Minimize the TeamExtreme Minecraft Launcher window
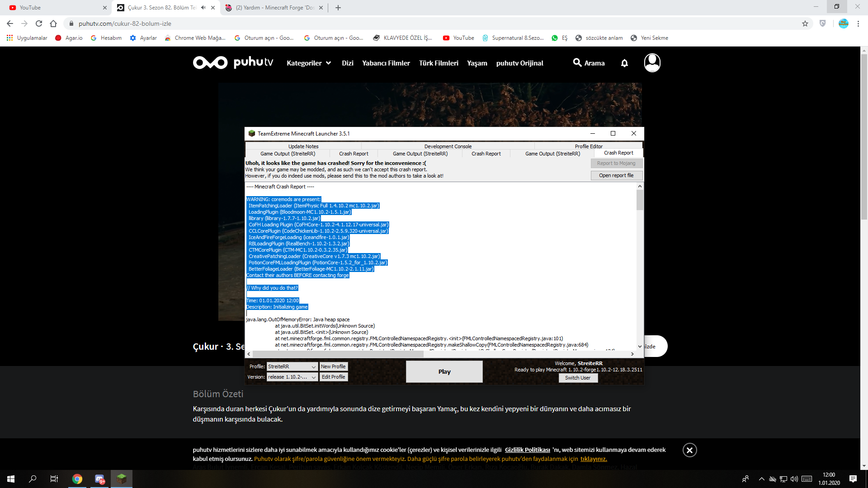868x488 pixels. [593, 133]
